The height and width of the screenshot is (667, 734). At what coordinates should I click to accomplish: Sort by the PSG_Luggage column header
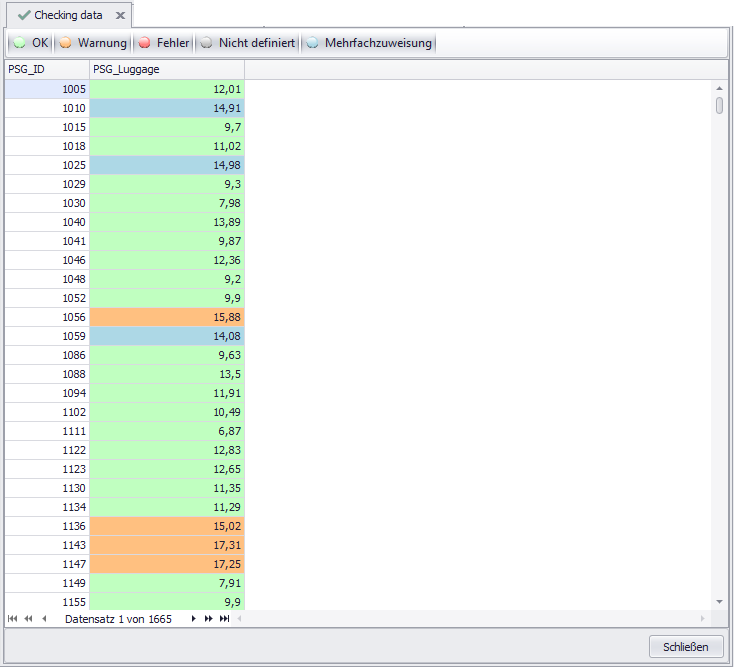coord(167,69)
